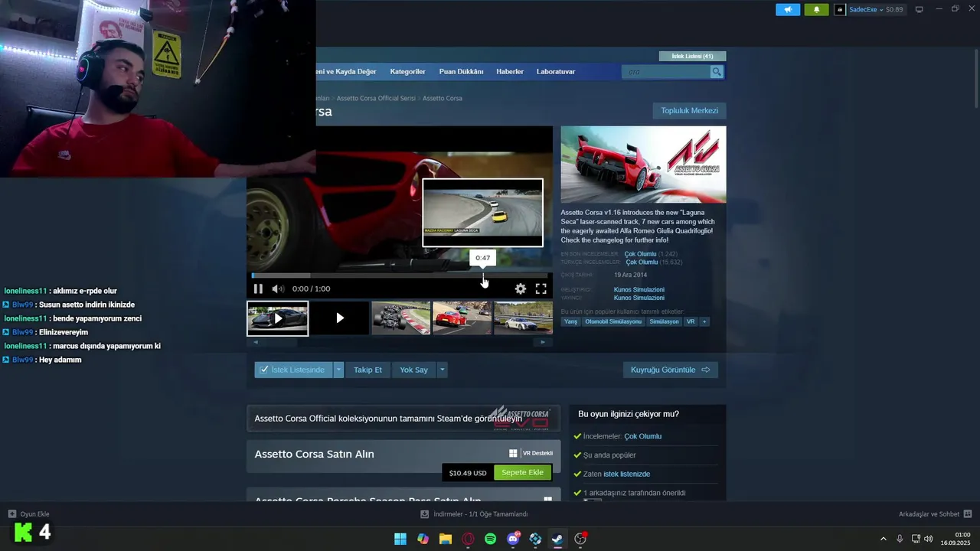980x551 pixels.
Task: Open Discord from taskbar
Action: coord(513,539)
